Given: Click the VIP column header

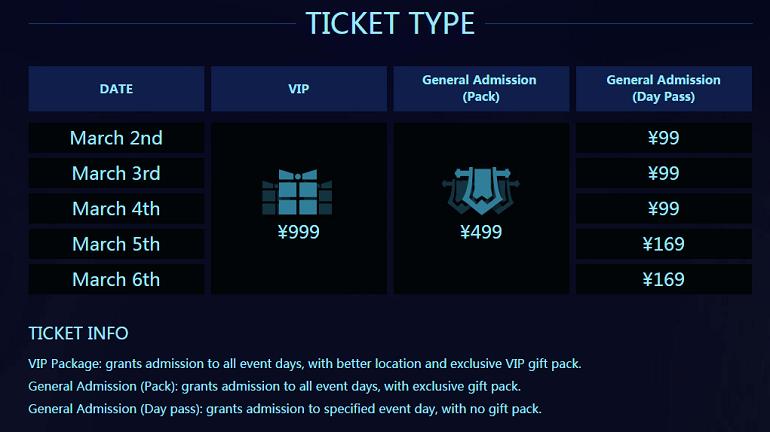Looking at the screenshot, I should pyautogui.click(x=299, y=89).
